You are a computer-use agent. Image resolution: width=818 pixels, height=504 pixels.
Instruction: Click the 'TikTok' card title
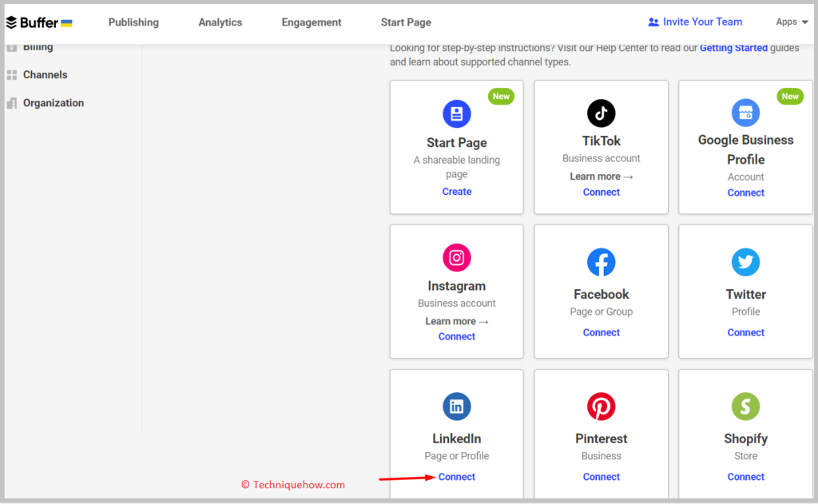click(601, 141)
